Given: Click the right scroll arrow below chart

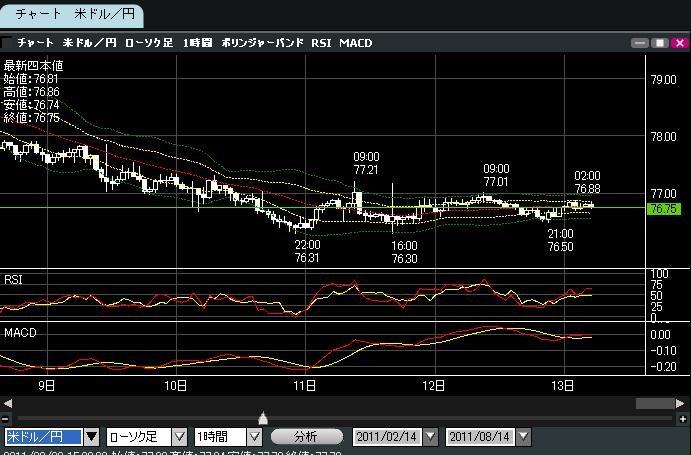Looking at the screenshot, I should click(x=682, y=403).
